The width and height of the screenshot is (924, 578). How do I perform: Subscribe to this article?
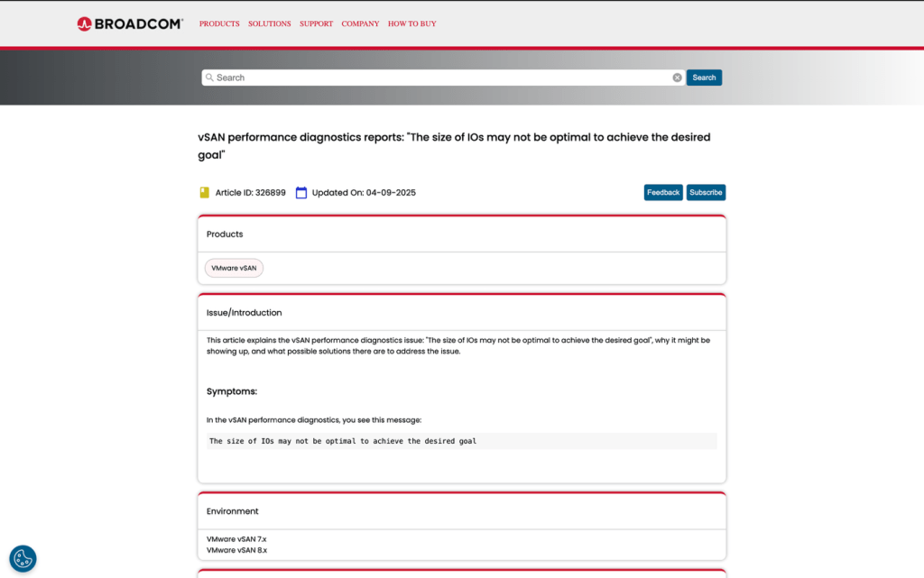pyautogui.click(x=706, y=192)
